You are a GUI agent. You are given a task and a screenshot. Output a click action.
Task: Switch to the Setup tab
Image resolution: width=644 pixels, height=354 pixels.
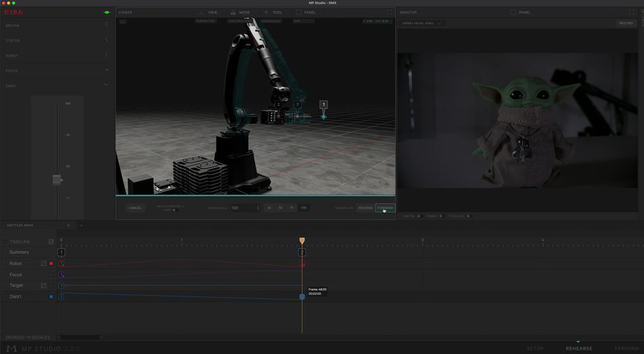pyautogui.click(x=535, y=348)
